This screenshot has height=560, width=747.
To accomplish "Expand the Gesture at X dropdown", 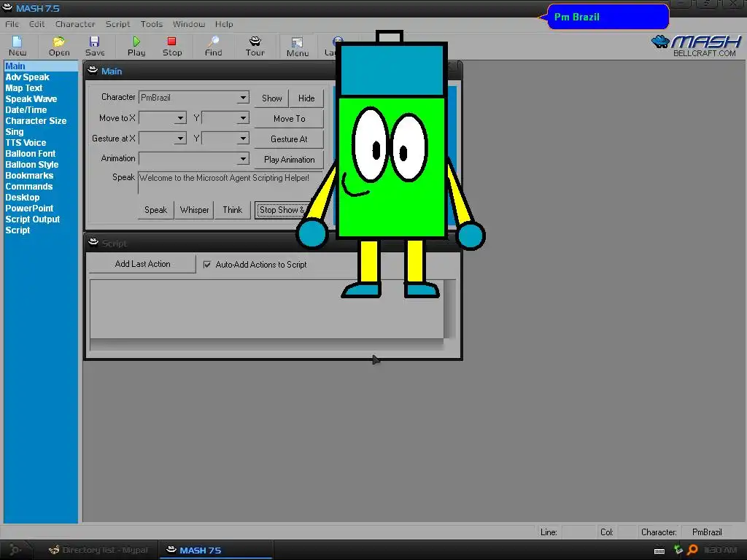I will point(180,139).
